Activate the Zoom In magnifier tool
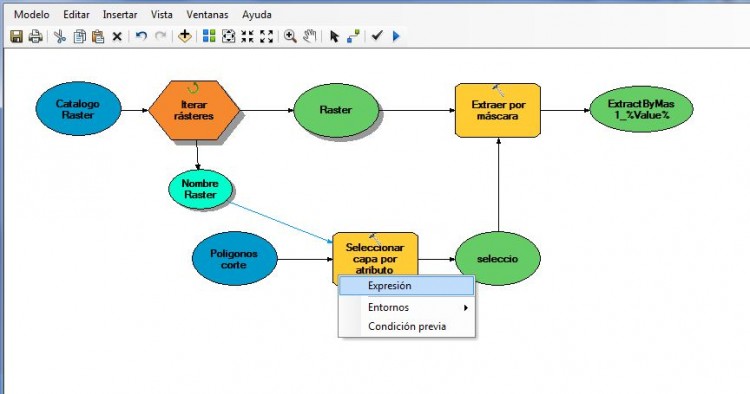This screenshot has width=750, height=394. coord(290,36)
